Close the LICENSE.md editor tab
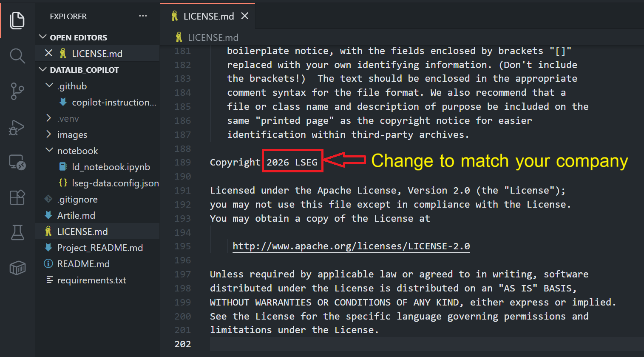 tap(244, 16)
